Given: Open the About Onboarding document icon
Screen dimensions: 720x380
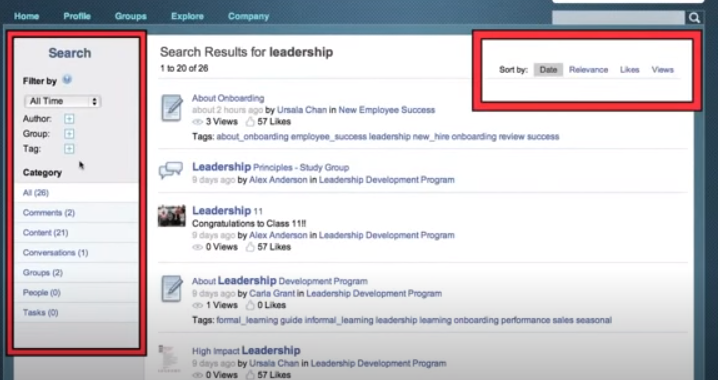Looking at the screenshot, I should (172, 108).
